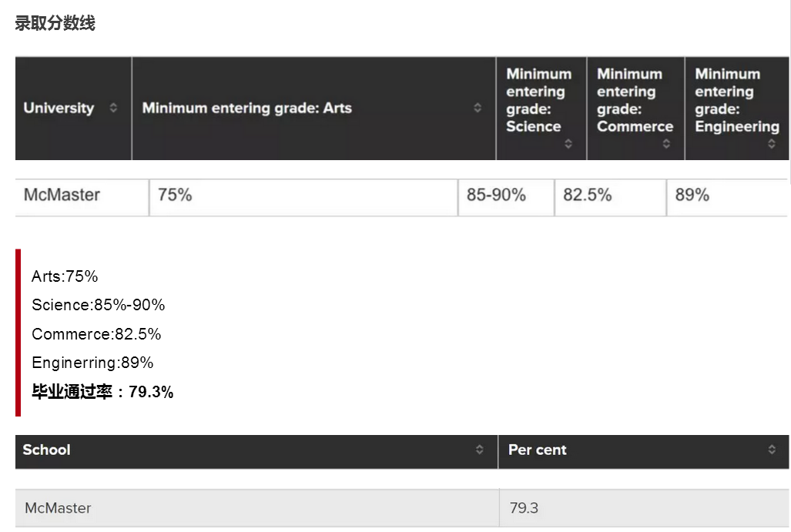This screenshot has width=791, height=532.
Task: Select the McMaster cell in grades table
Action: pos(62,196)
